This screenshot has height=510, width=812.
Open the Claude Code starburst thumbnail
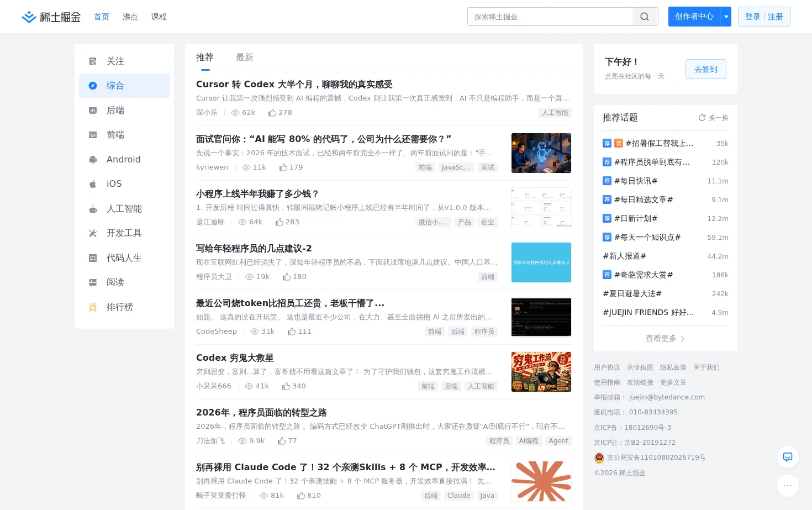[x=541, y=481]
